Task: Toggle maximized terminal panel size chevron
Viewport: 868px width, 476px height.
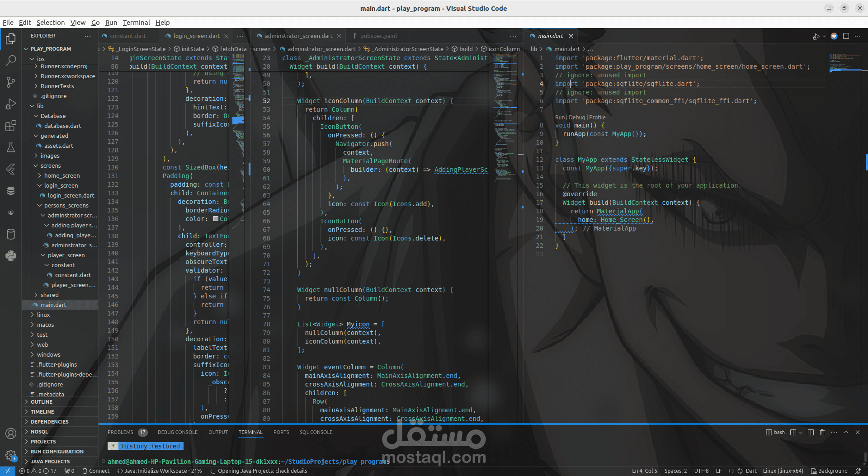Action: coord(846,432)
